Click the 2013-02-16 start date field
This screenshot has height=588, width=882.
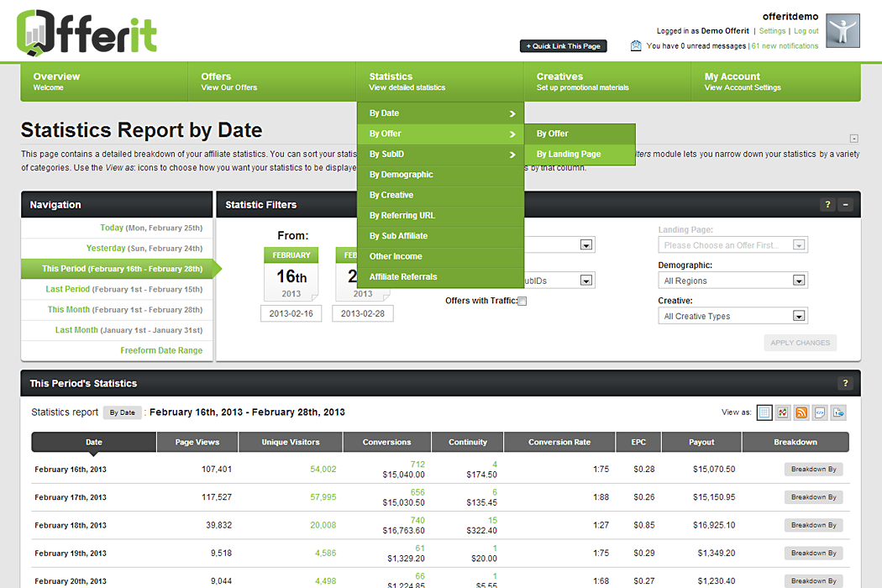pos(291,313)
